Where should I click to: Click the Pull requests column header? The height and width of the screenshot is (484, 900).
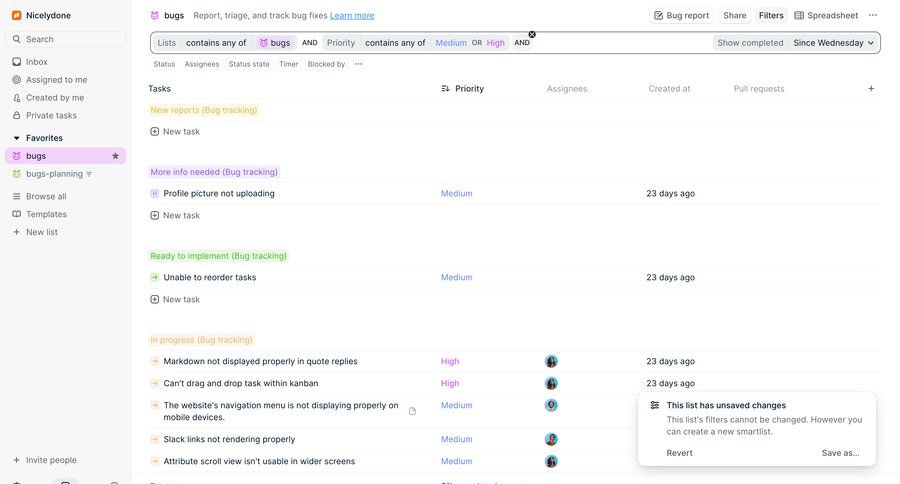pos(759,88)
